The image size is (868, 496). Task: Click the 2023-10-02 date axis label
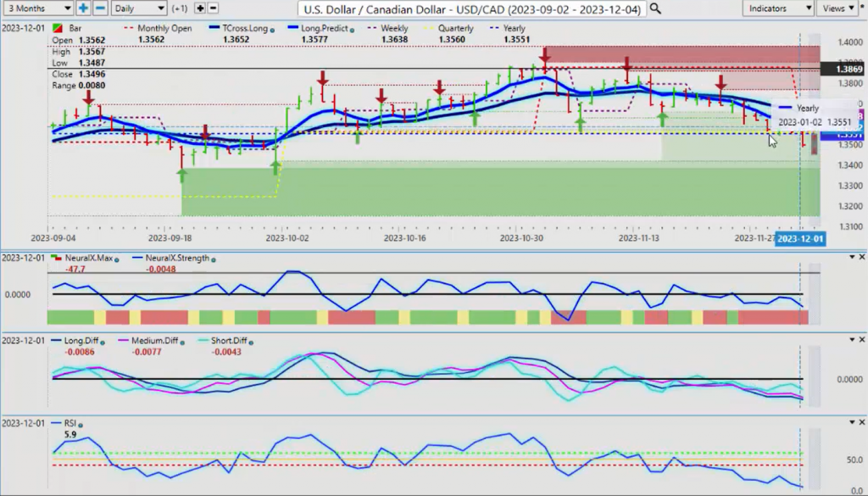coord(287,238)
